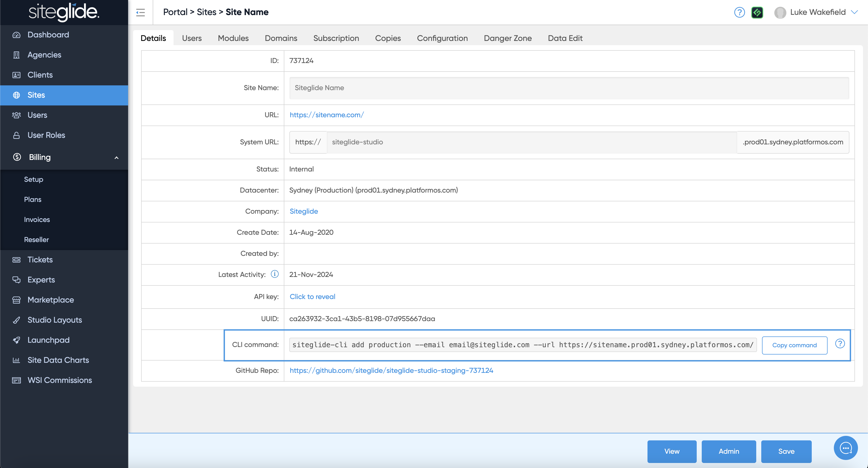The image size is (868, 468).
Task: Open the GitHub Repo link
Action: (391, 370)
